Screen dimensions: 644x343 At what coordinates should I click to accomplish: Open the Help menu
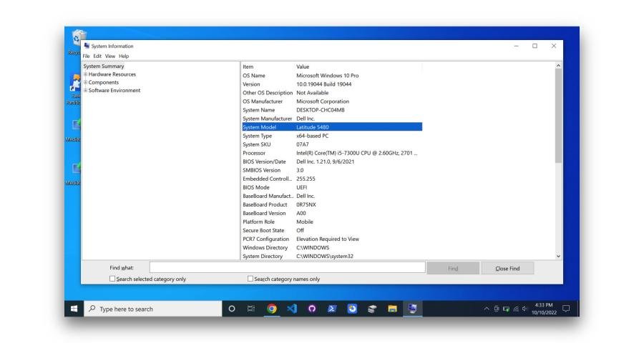coord(124,56)
